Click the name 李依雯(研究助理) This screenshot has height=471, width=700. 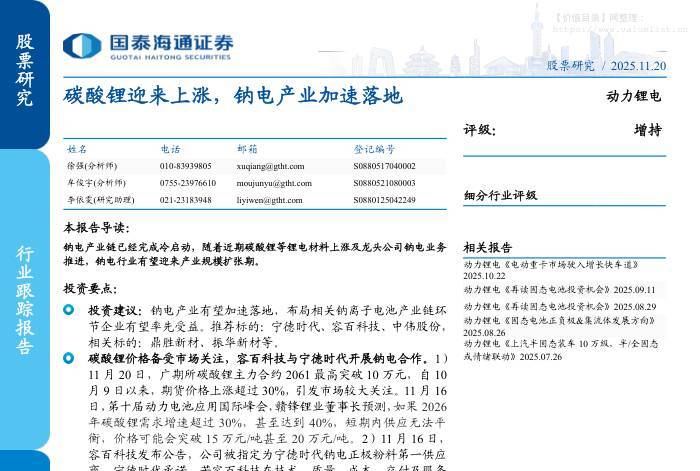click(x=100, y=200)
